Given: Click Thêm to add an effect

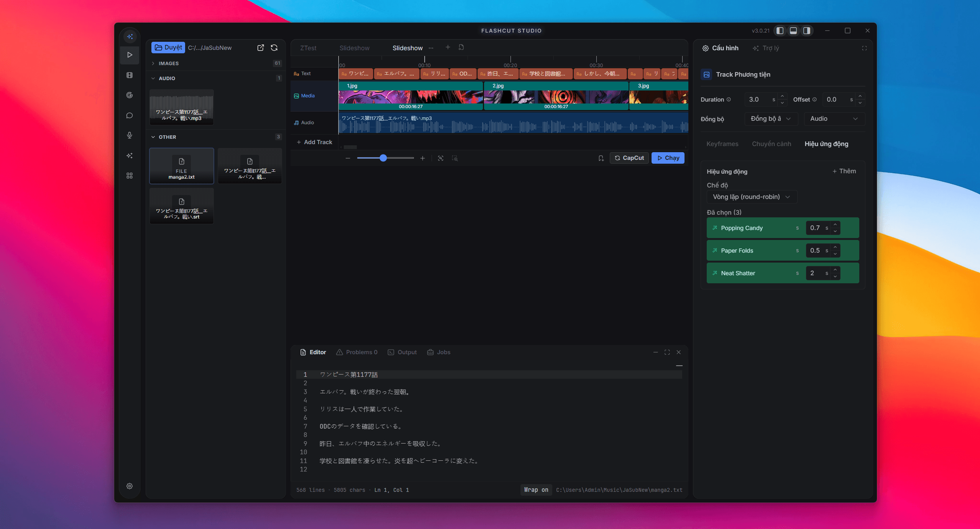Looking at the screenshot, I should (844, 171).
